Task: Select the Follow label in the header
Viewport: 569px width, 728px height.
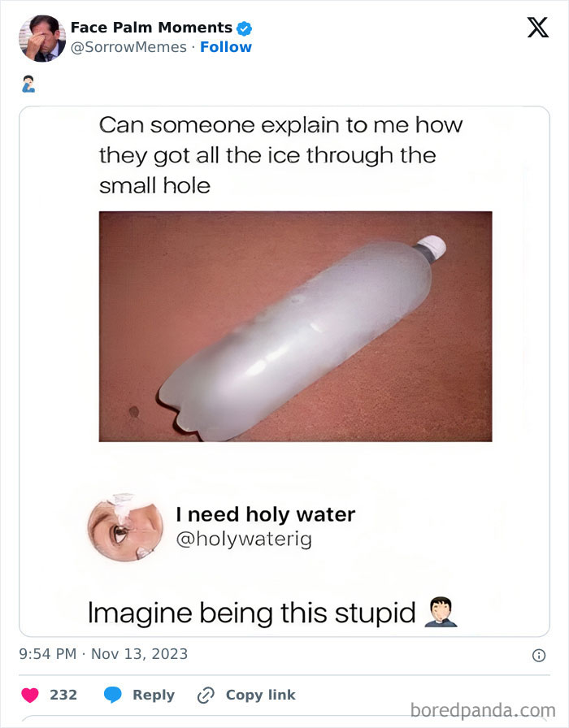Action: tap(226, 46)
